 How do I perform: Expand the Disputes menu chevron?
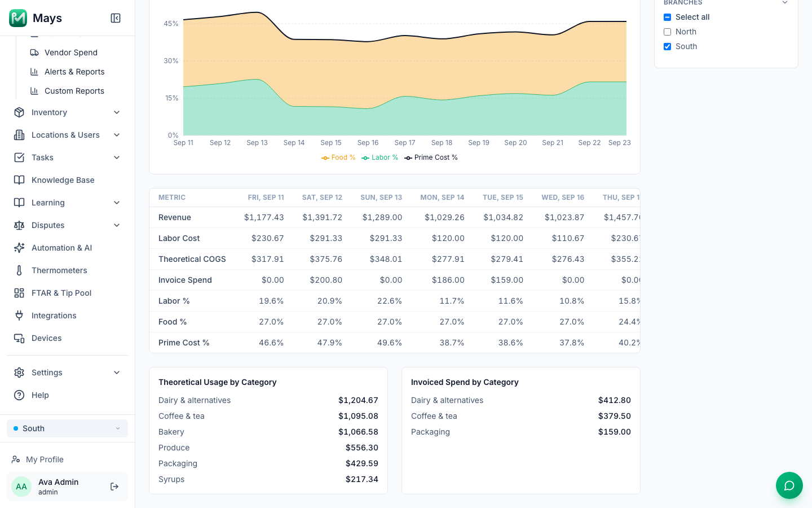(117, 225)
